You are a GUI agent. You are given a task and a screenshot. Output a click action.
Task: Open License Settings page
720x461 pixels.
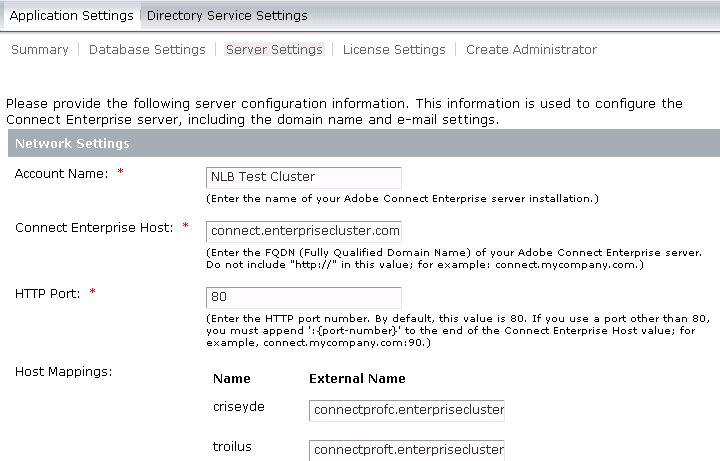[x=394, y=50]
